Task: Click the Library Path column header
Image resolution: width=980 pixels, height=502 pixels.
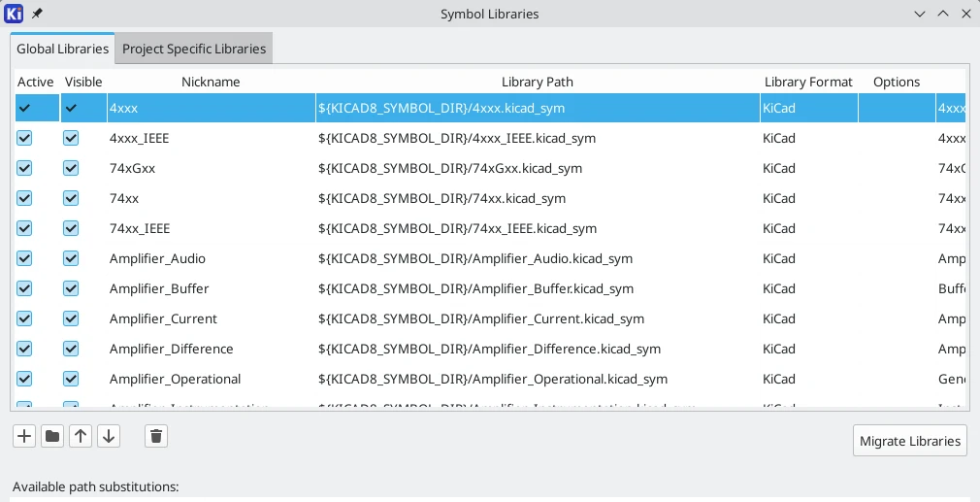Action: (x=537, y=82)
